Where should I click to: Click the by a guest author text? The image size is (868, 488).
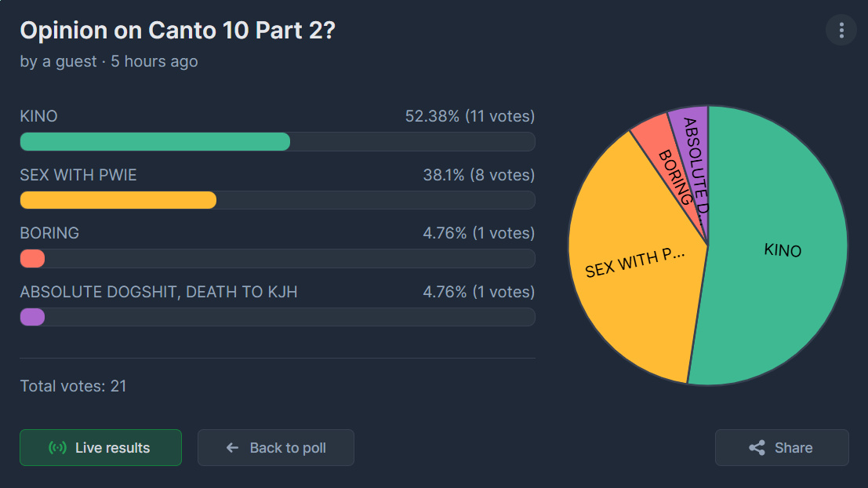[x=58, y=61]
